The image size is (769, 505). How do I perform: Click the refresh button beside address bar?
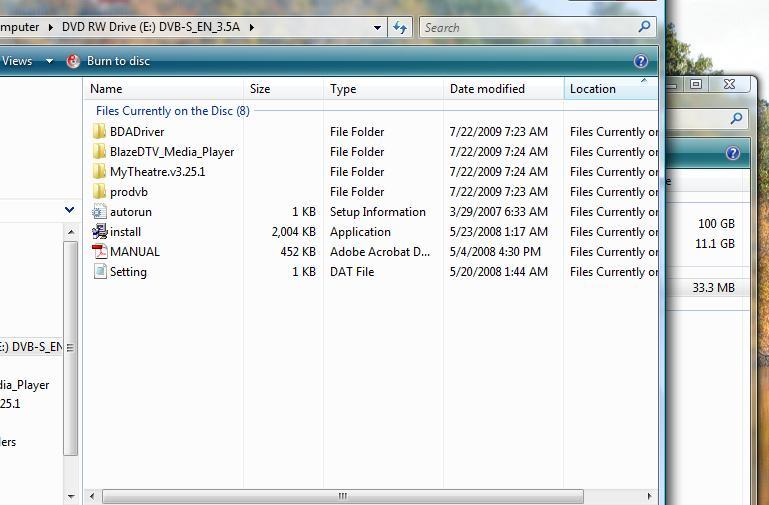pos(401,28)
